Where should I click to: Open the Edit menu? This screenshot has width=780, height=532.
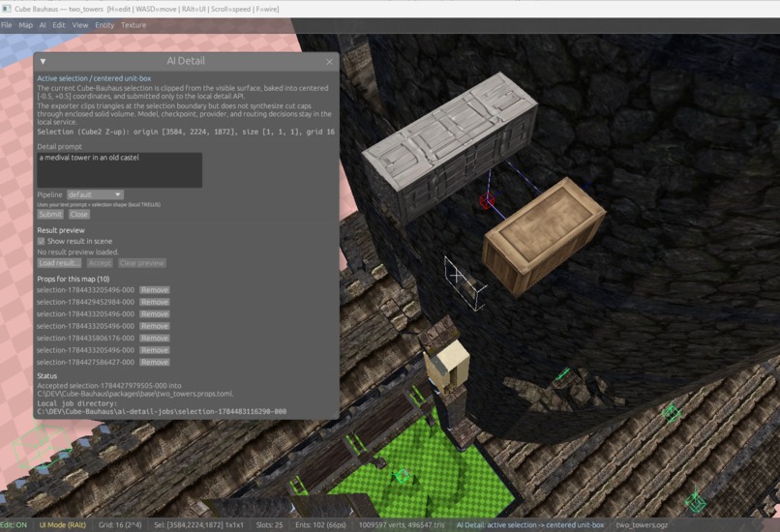[59, 25]
